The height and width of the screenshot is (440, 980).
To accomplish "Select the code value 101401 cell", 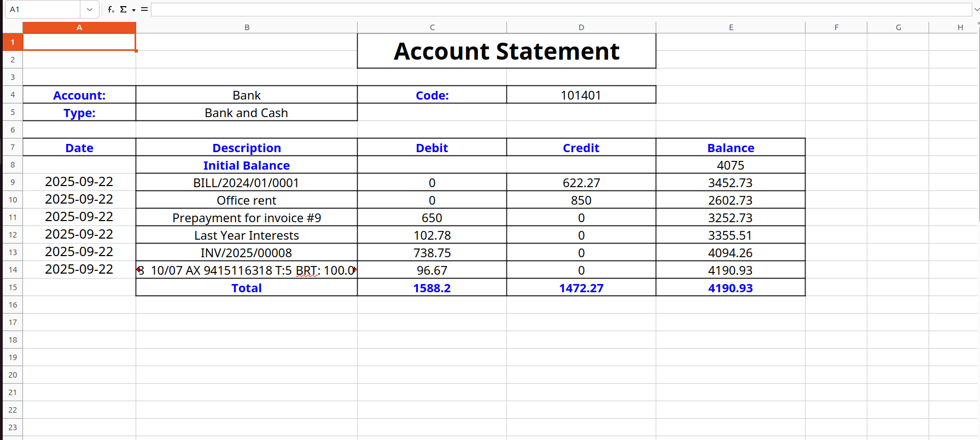I will click(x=581, y=95).
